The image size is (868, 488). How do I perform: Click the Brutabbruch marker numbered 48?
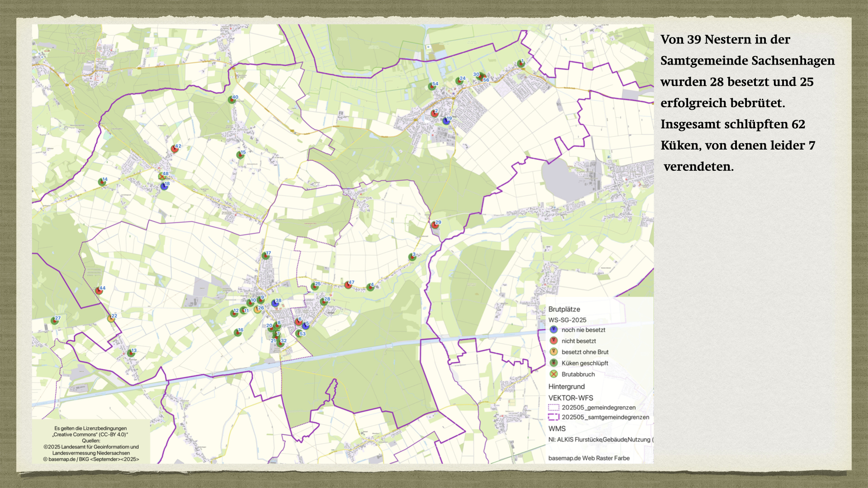tap(162, 176)
